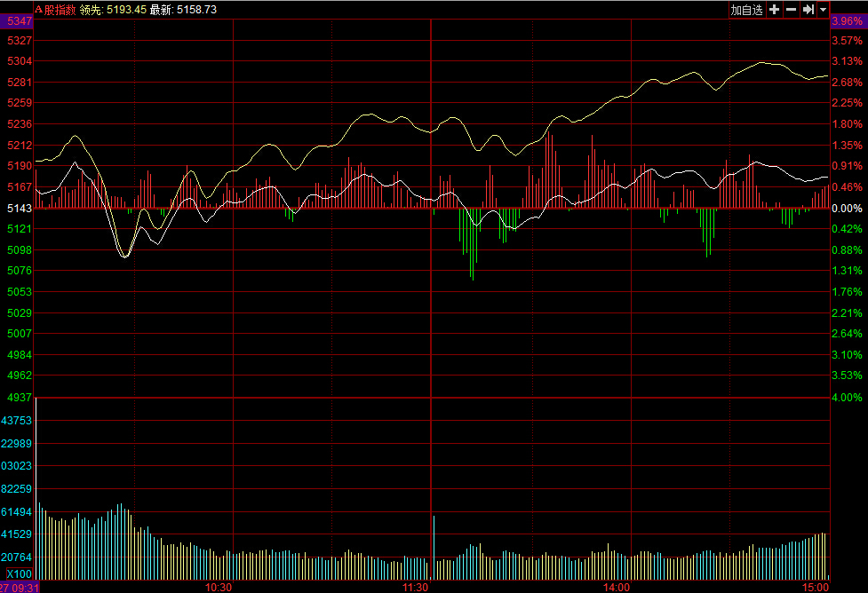Image resolution: width=868 pixels, height=593 pixels.
Task: Select the 10:30 time axis marker
Action: [x=219, y=587]
